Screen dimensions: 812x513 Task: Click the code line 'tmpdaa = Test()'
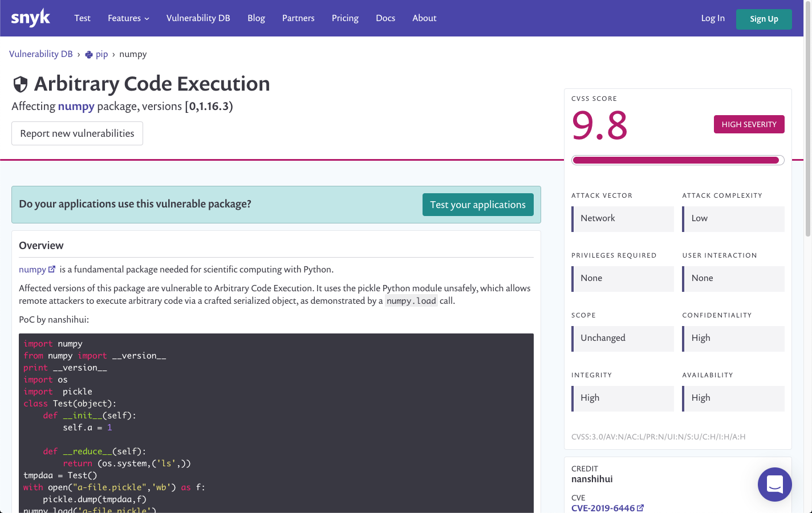[x=60, y=475]
